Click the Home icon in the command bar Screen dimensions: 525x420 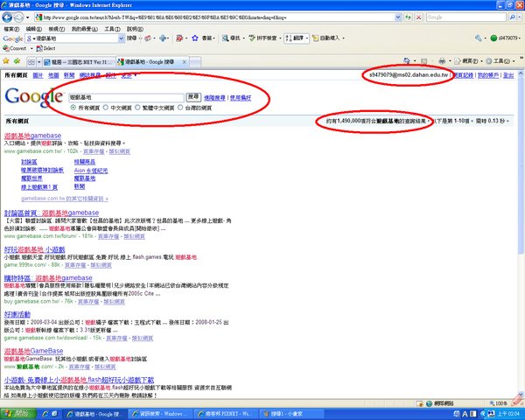(x=407, y=61)
